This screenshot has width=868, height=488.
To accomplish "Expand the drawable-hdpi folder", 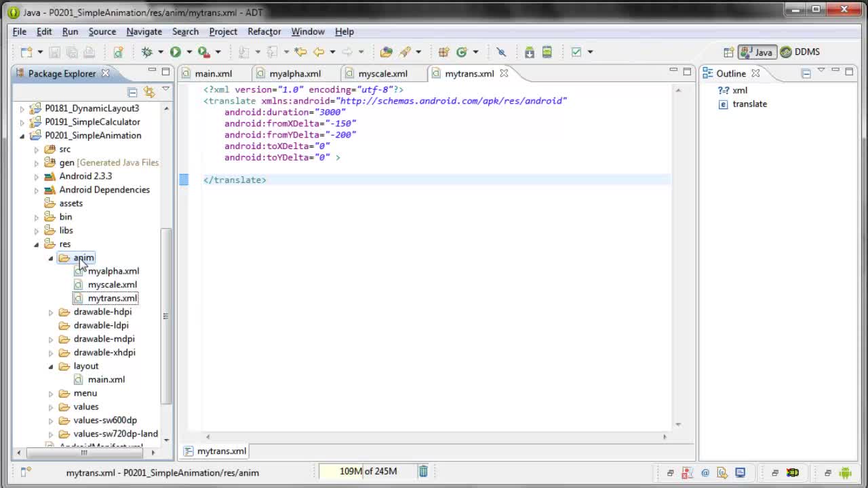I will click(50, 312).
